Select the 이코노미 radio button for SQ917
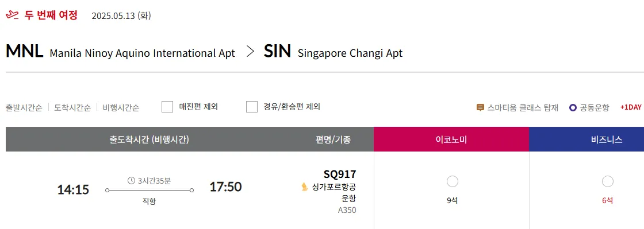Viewport: 644px width, 229px height. pyautogui.click(x=452, y=181)
